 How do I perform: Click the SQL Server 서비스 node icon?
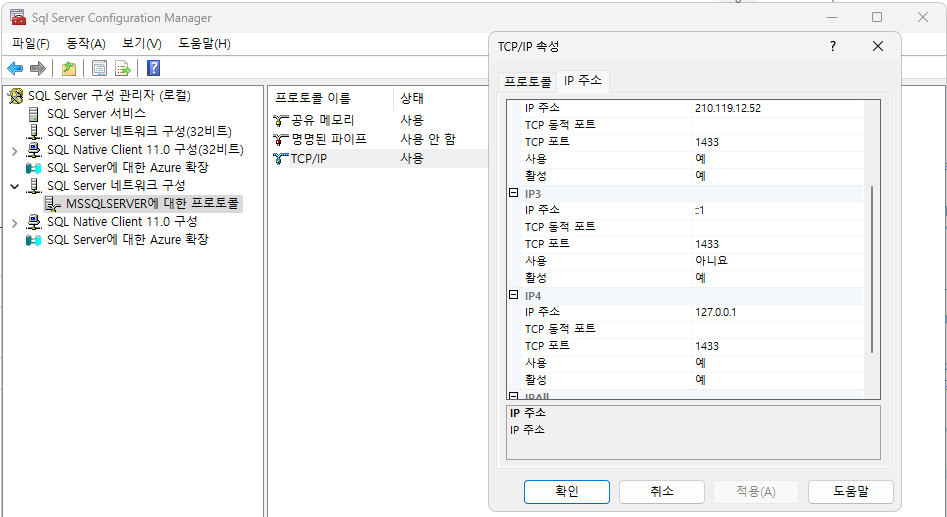point(34,114)
